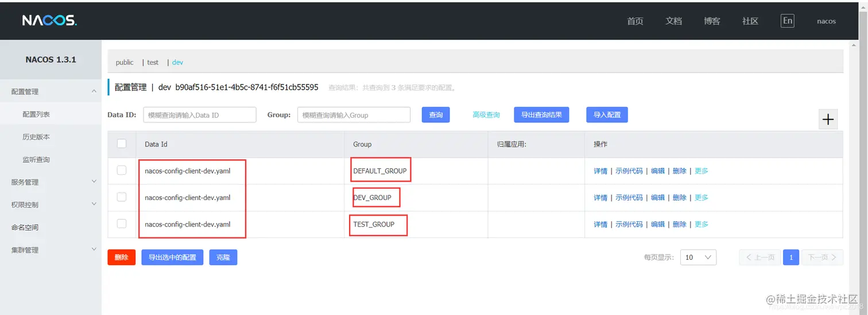Click 删除 link in DEV_GROUP row
The width and height of the screenshot is (868, 315).
[680, 197]
